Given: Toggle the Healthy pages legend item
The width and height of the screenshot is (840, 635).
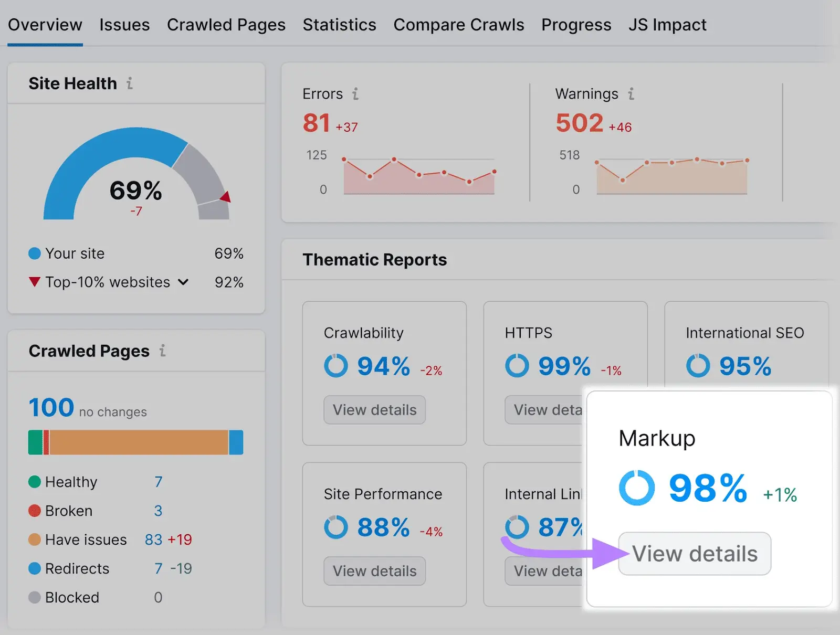Looking at the screenshot, I should (x=71, y=481).
